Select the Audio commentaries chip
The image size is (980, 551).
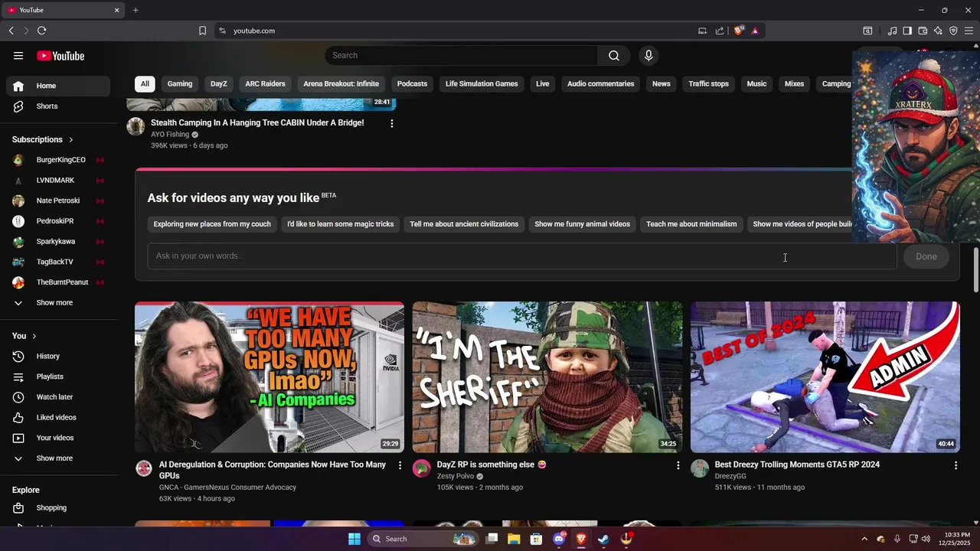[600, 83]
